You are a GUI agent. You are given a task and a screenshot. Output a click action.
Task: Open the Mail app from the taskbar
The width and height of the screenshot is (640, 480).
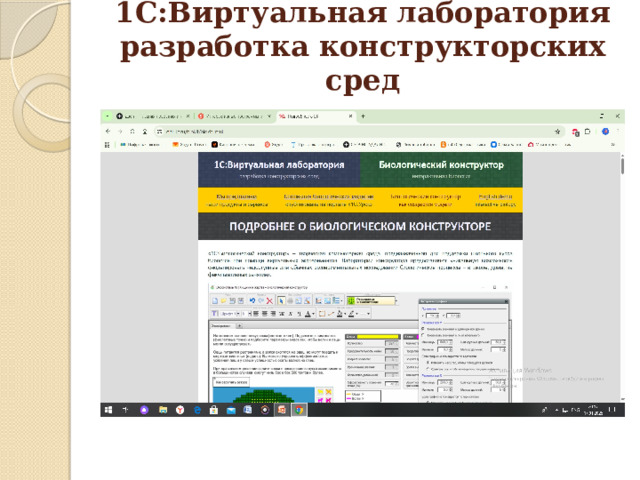(231, 410)
